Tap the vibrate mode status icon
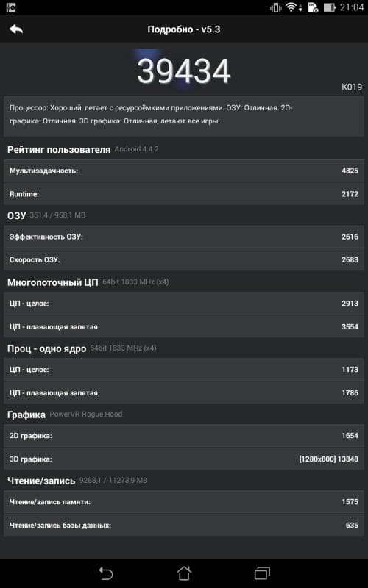 (275, 7)
